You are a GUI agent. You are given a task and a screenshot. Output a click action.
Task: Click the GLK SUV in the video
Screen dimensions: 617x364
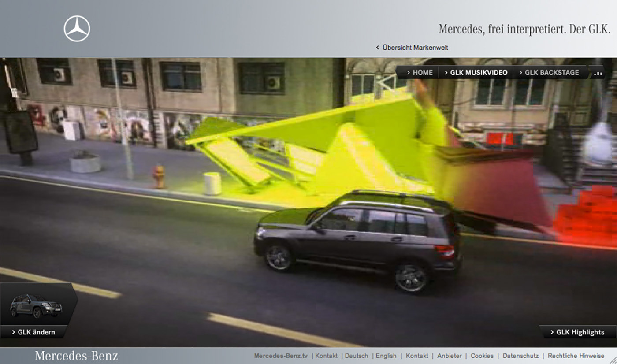click(358, 241)
